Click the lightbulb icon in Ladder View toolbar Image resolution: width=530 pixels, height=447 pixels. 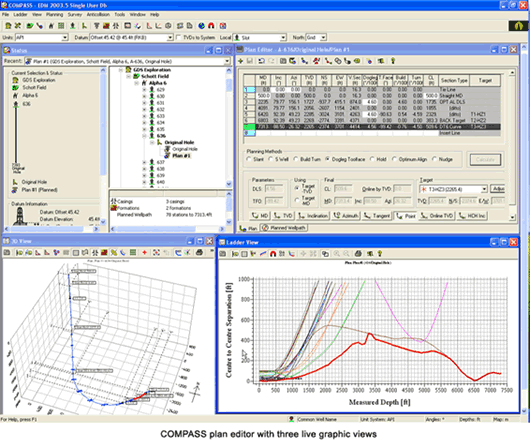coord(380,253)
